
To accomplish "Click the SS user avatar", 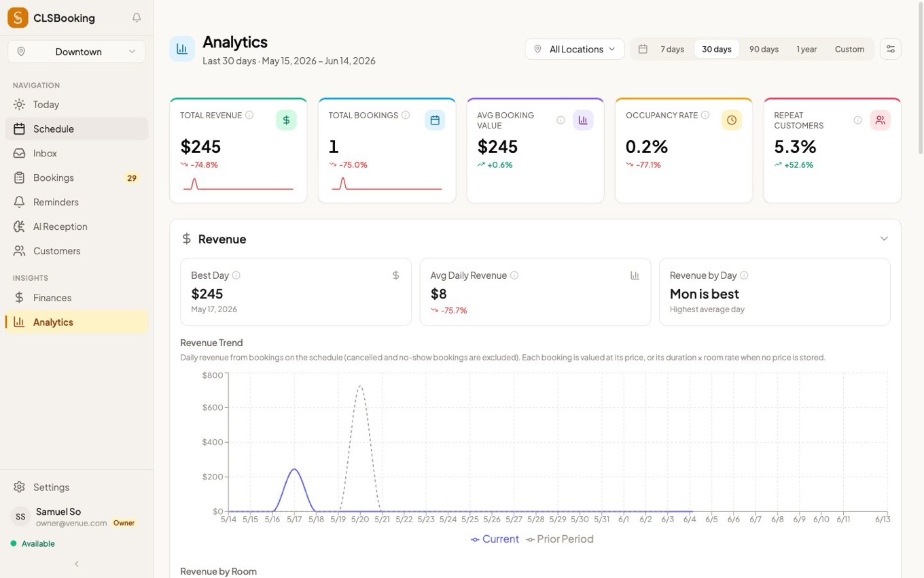I will coord(20,517).
